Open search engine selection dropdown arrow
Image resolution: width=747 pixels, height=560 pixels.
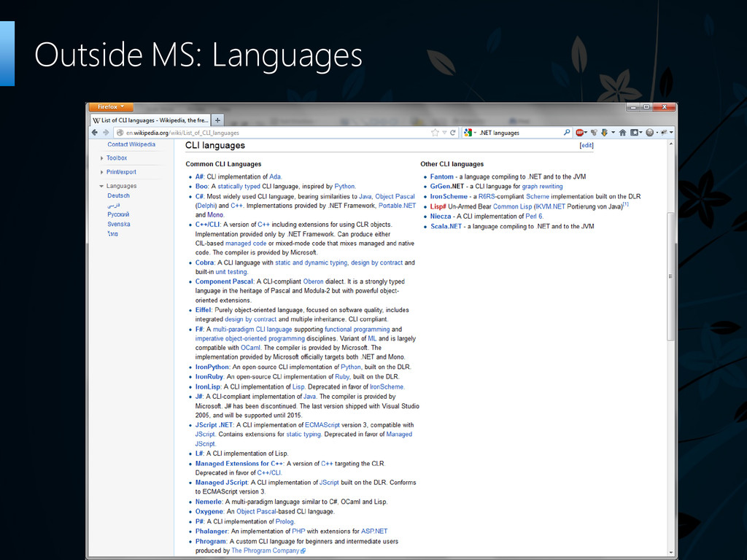click(475, 133)
